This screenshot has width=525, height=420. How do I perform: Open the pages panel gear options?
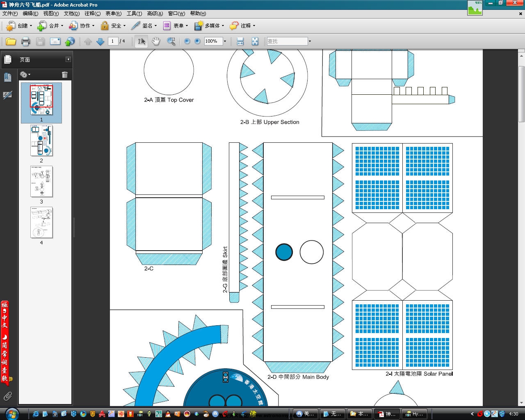point(25,75)
